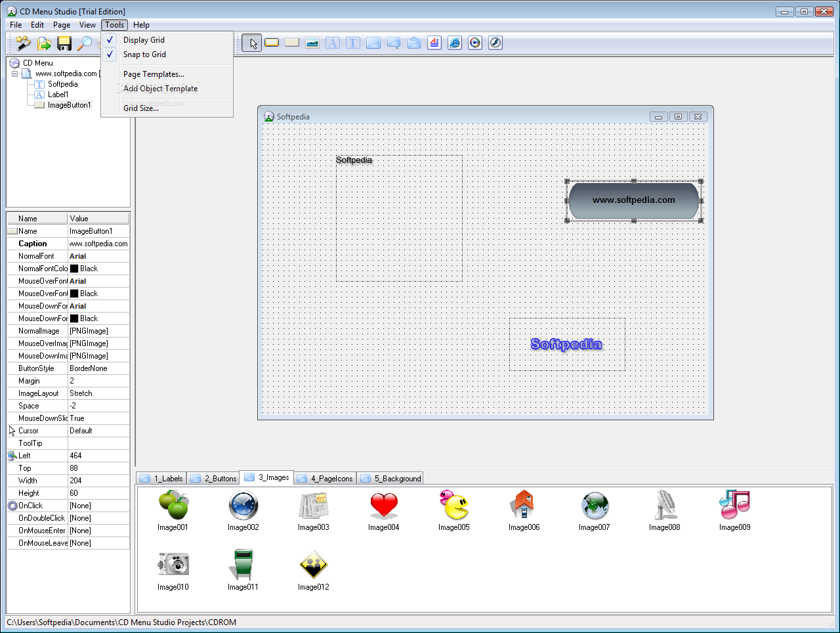This screenshot has height=633, width=840.
Task: Choose Add Object Template menu entry
Action: (x=167, y=89)
